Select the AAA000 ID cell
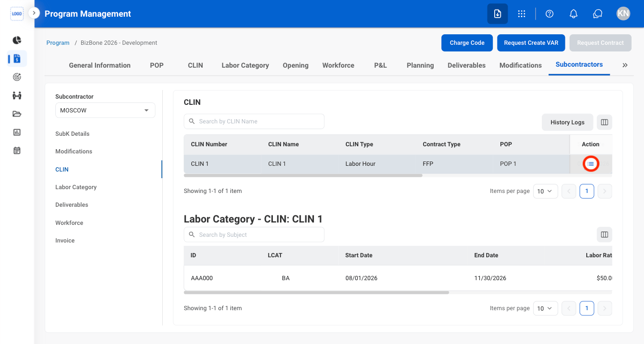This screenshot has width=644, height=344. pyautogui.click(x=202, y=278)
